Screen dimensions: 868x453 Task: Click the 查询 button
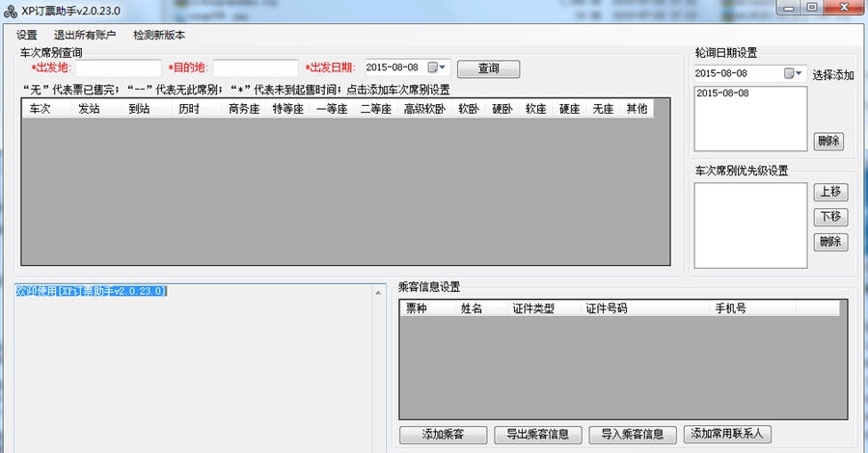coord(488,68)
